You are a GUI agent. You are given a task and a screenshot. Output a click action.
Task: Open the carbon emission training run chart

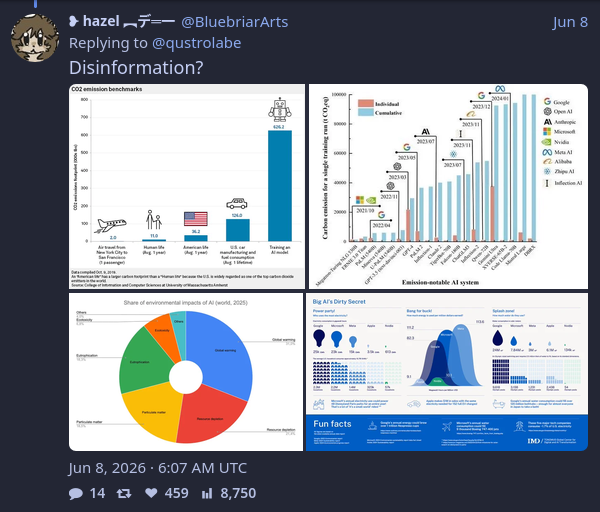448,186
